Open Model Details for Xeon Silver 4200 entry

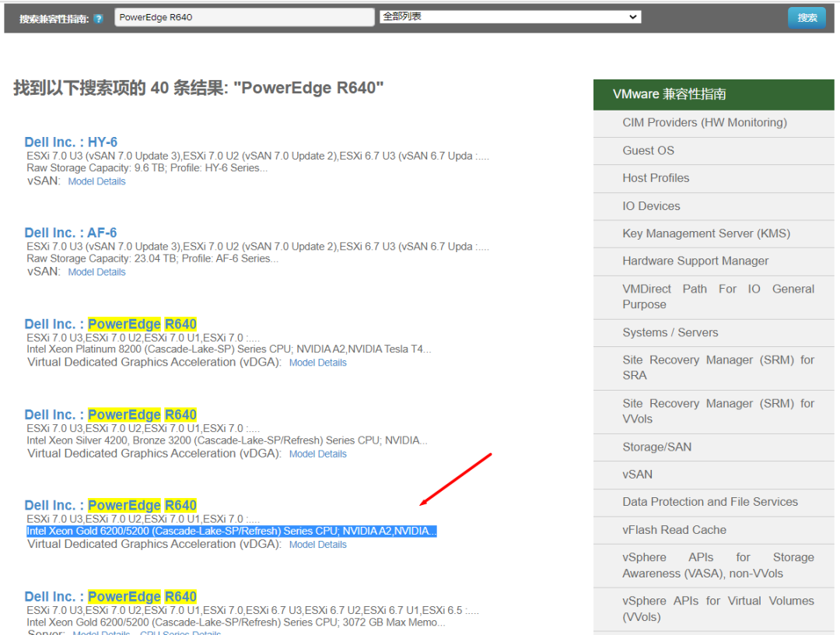tap(317, 454)
